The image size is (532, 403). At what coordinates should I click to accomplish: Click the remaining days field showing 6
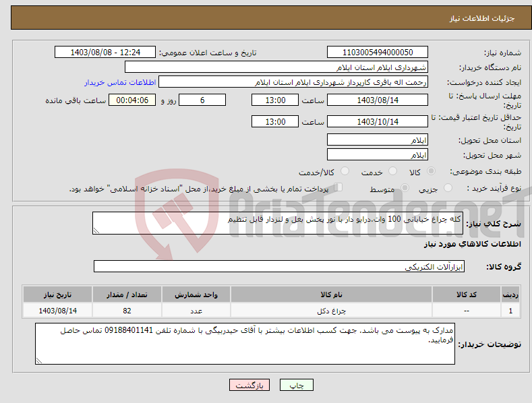point(202,100)
